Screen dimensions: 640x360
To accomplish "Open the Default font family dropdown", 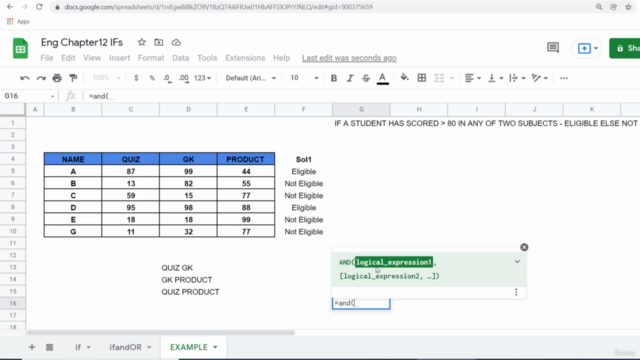I will (251, 78).
